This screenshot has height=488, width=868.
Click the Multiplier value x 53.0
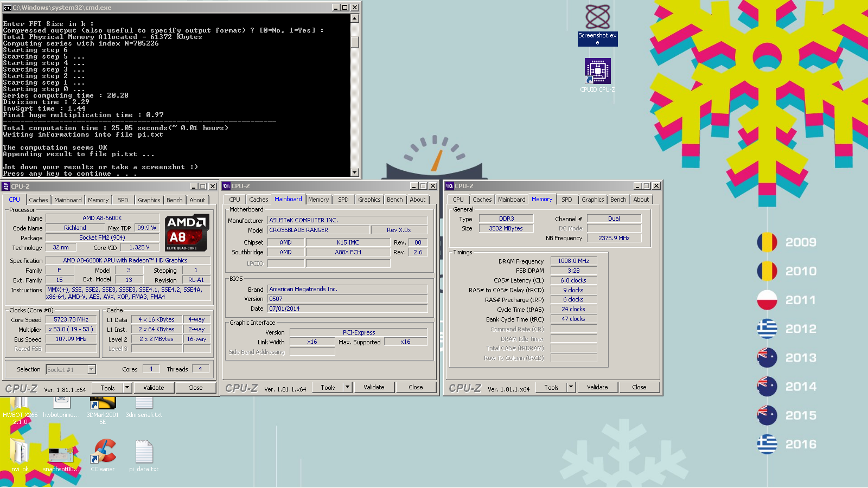(71, 329)
